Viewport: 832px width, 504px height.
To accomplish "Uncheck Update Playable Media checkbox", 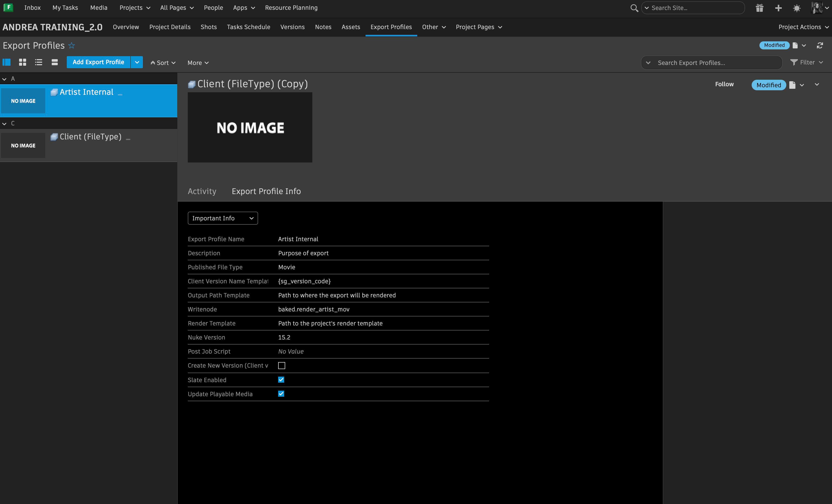I will pyautogui.click(x=281, y=394).
